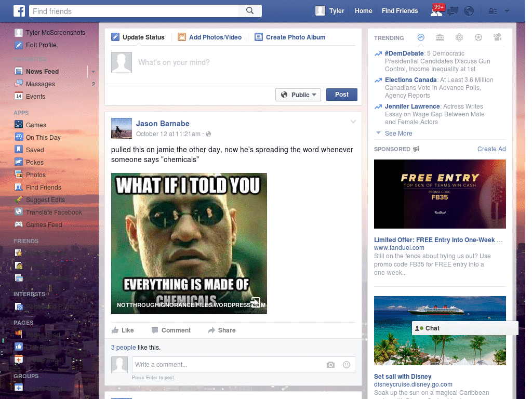Screen dimensions: 532x399
Task: Select Entertainment trending icon
Action: click(498, 37)
